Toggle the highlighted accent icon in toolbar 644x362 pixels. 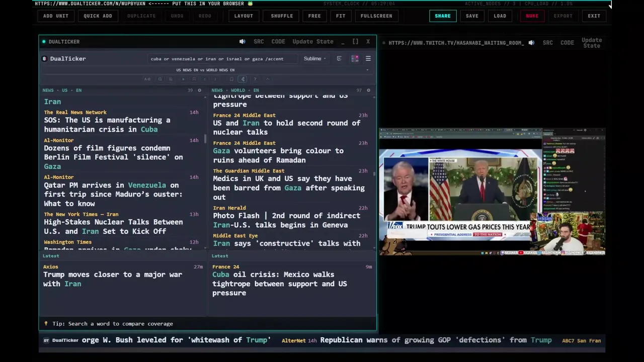pyautogui.click(x=243, y=79)
